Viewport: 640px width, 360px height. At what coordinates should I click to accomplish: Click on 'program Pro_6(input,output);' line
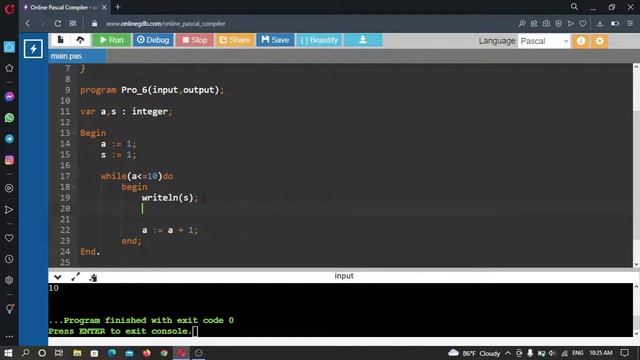pos(152,90)
